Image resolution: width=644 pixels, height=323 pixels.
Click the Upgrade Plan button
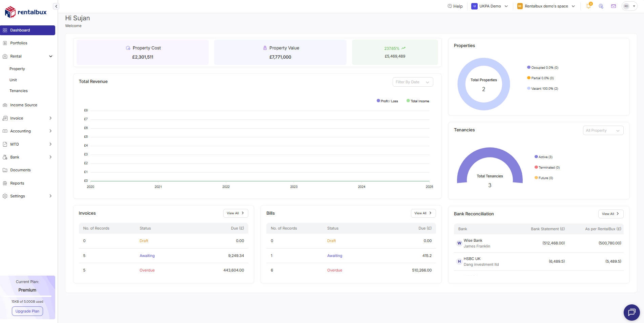pyautogui.click(x=27, y=311)
